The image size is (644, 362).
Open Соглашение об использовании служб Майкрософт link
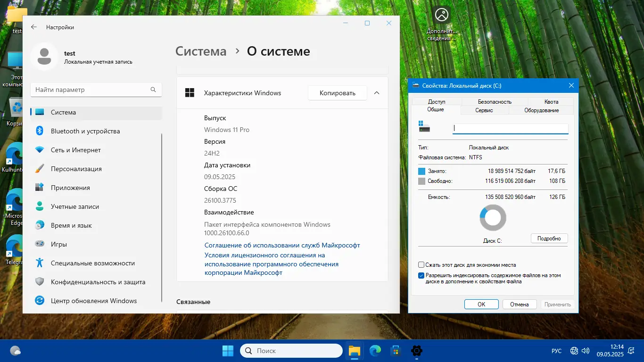click(x=282, y=245)
